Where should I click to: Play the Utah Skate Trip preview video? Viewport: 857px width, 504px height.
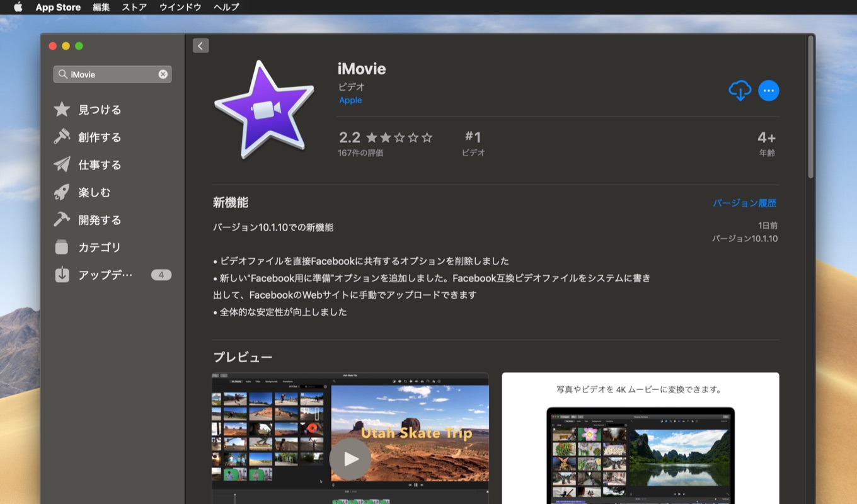tap(350, 459)
